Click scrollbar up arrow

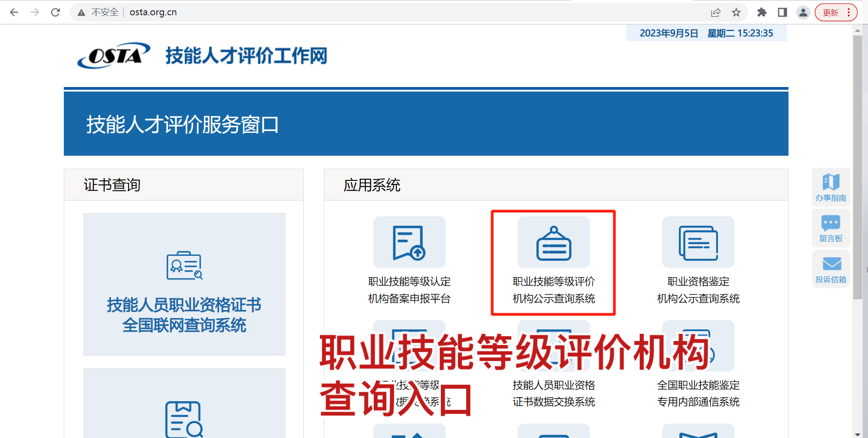pos(858,31)
